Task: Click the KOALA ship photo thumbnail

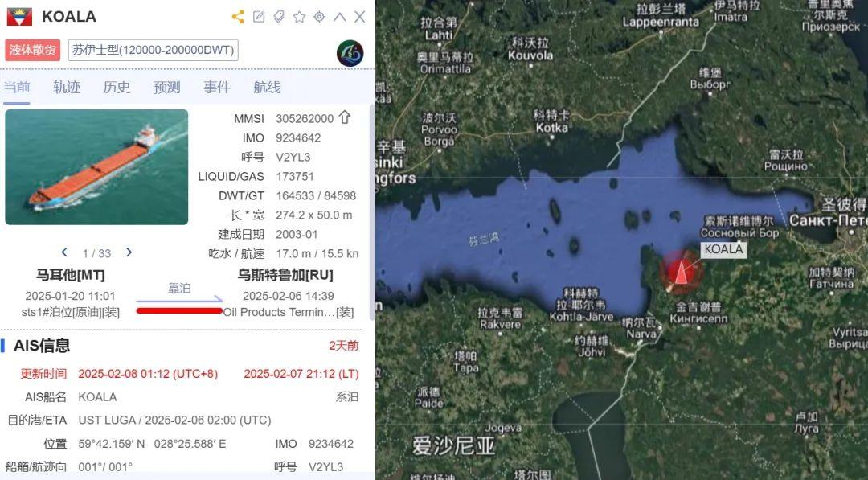Action: pyautogui.click(x=97, y=167)
